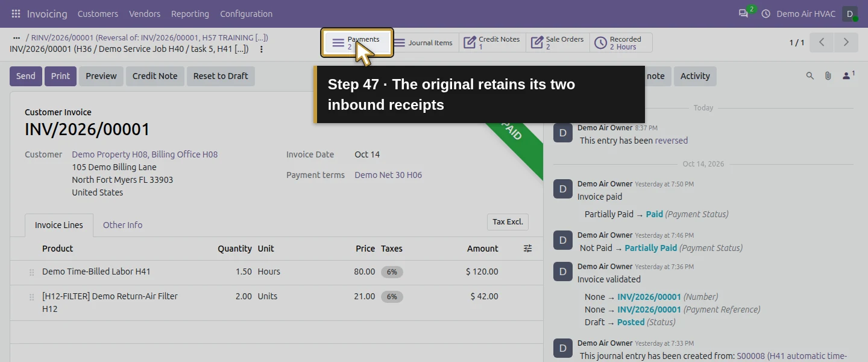
Task: Open the Customers menu
Action: (98, 13)
